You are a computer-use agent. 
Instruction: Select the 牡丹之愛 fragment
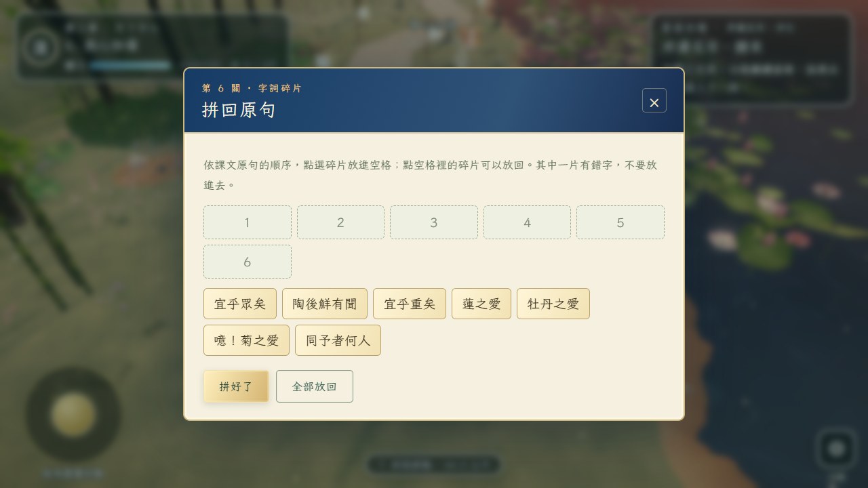click(553, 304)
